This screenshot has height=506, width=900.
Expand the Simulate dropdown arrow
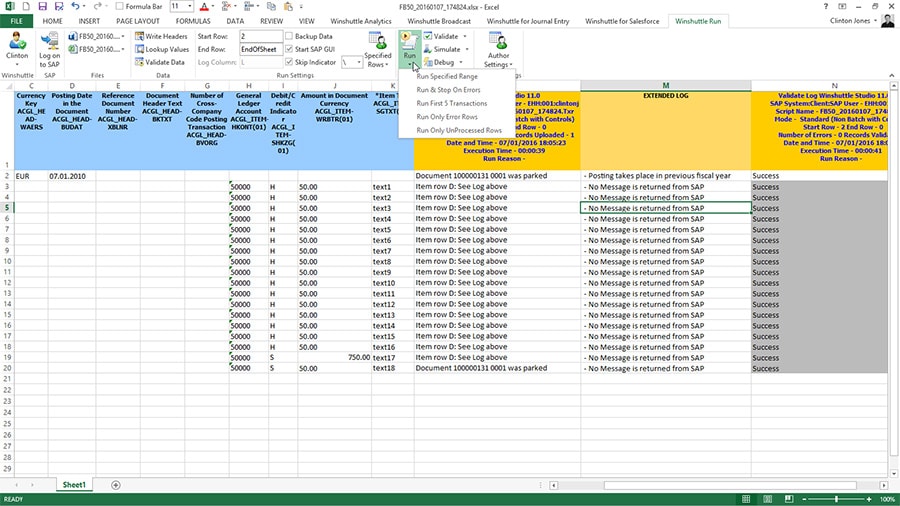(467, 49)
